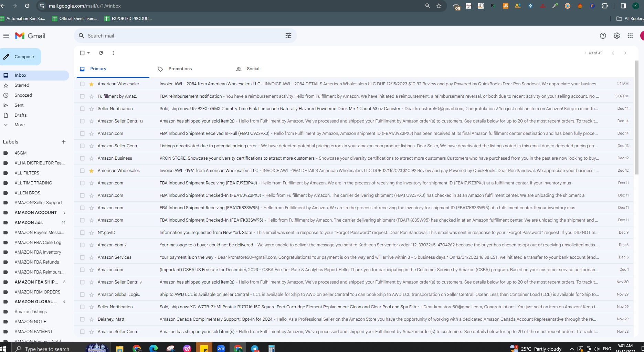
Task: Open File Explorer from the taskbar
Action: click(x=119, y=348)
